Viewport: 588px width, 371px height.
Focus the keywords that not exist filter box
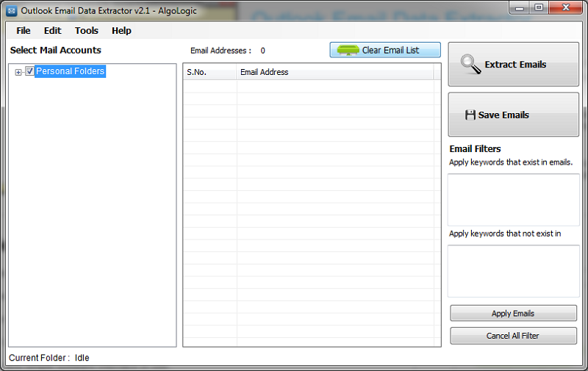pyautogui.click(x=513, y=270)
